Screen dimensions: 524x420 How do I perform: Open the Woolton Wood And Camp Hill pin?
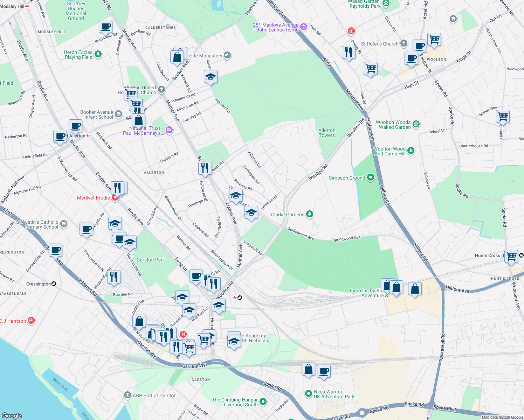pyautogui.click(x=411, y=151)
